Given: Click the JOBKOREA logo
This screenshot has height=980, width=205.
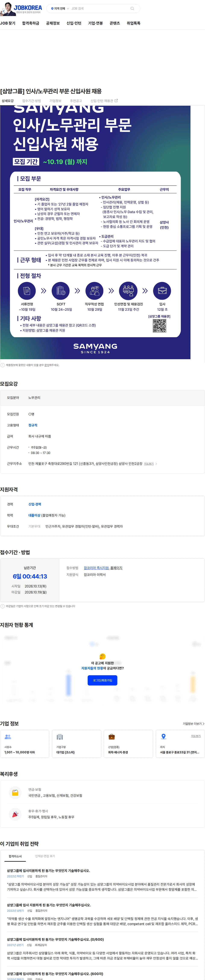Looking at the screenshot, I should click(x=28, y=8).
